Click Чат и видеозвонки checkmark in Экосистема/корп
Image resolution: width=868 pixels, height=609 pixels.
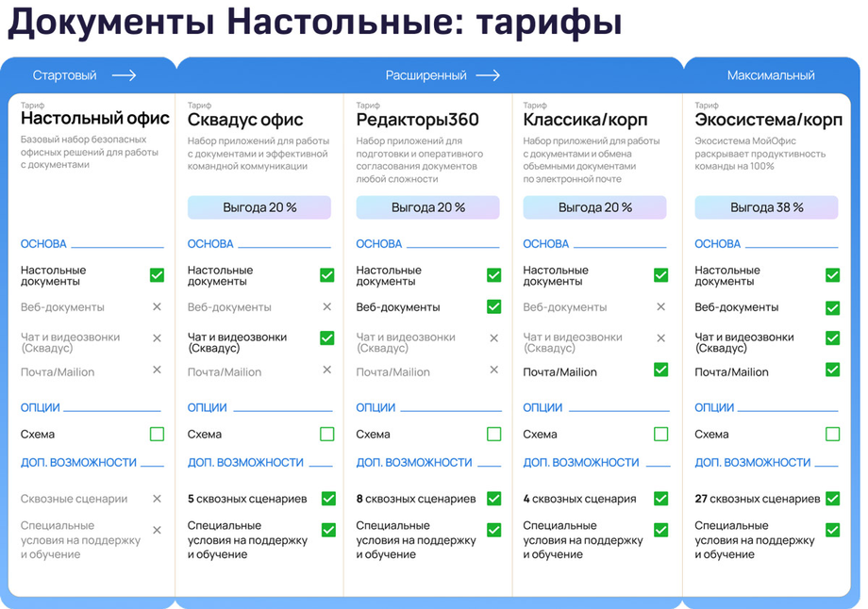click(832, 337)
